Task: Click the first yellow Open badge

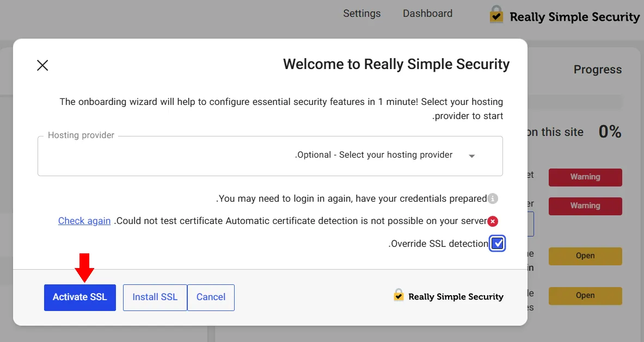Action: pyautogui.click(x=585, y=256)
